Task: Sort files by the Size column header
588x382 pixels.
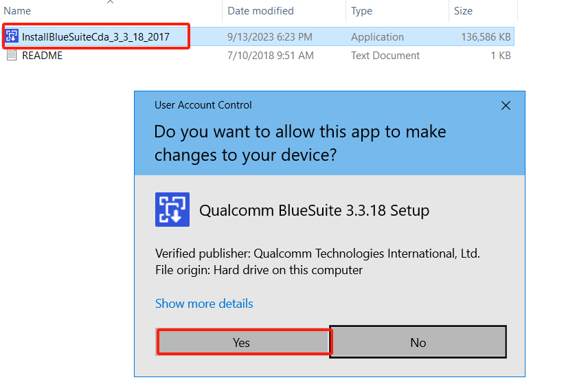Action: [463, 11]
